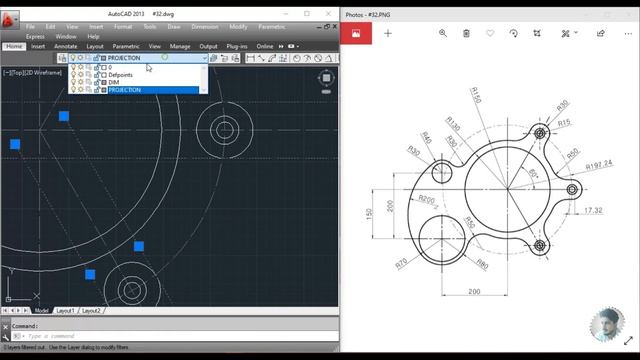
Task: Open the File menu
Action: (x=30, y=27)
